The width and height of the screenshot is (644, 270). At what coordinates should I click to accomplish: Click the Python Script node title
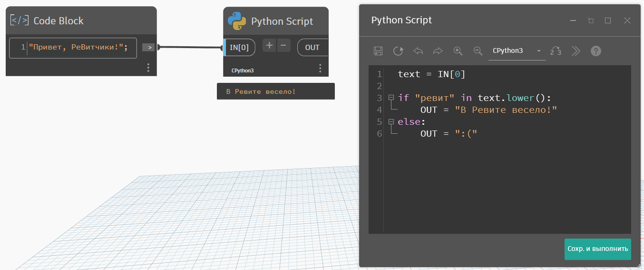(282, 21)
